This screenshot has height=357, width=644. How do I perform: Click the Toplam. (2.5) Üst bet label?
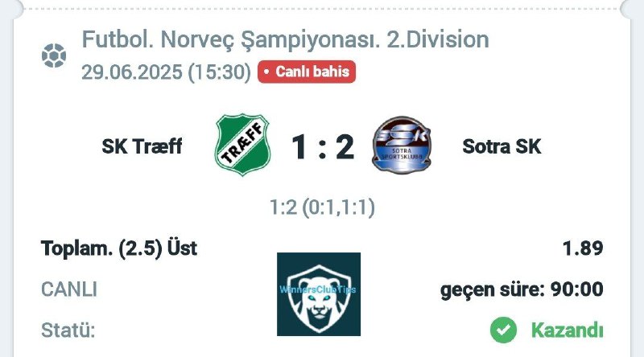click(x=119, y=248)
